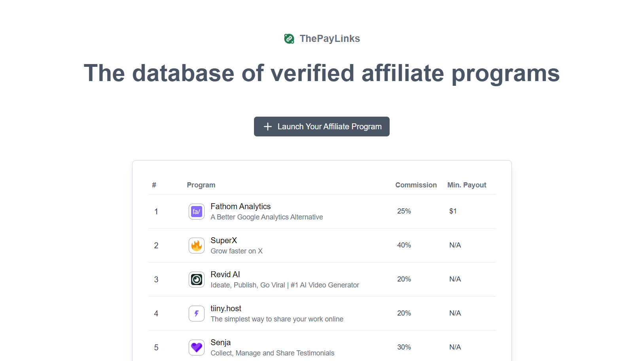Image resolution: width=644 pixels, height=361 pixels.
Task: Click the Revid AI camera logo
Action: [x=197, y=280]
